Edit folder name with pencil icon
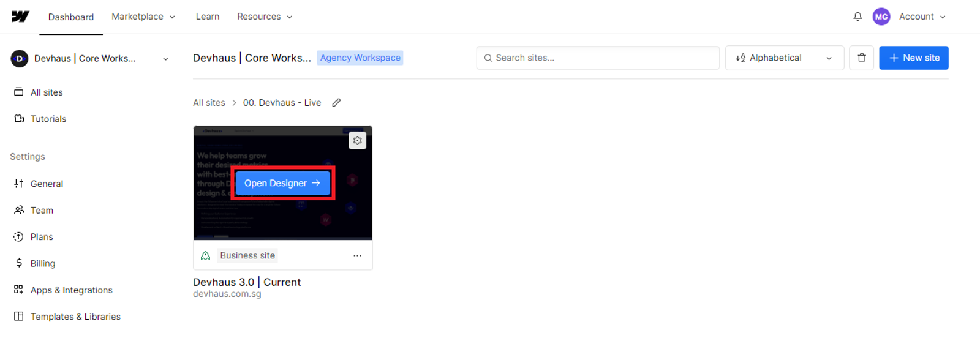The image size is (980, 360). coord(336,103)
